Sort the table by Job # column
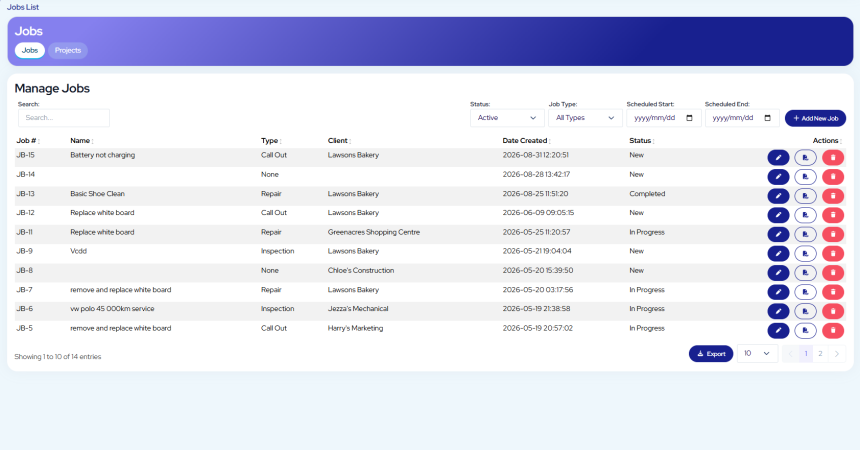 (28, 141)
